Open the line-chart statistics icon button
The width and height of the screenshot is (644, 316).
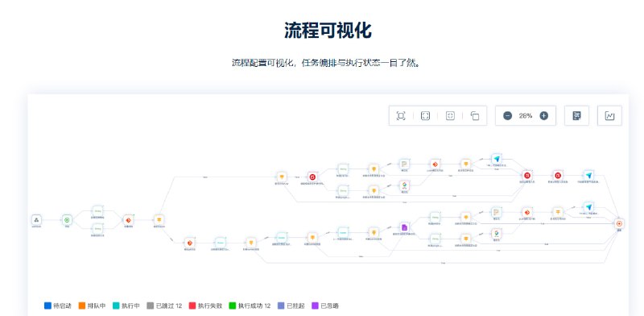pyautogui.click(x=609, y=115)
